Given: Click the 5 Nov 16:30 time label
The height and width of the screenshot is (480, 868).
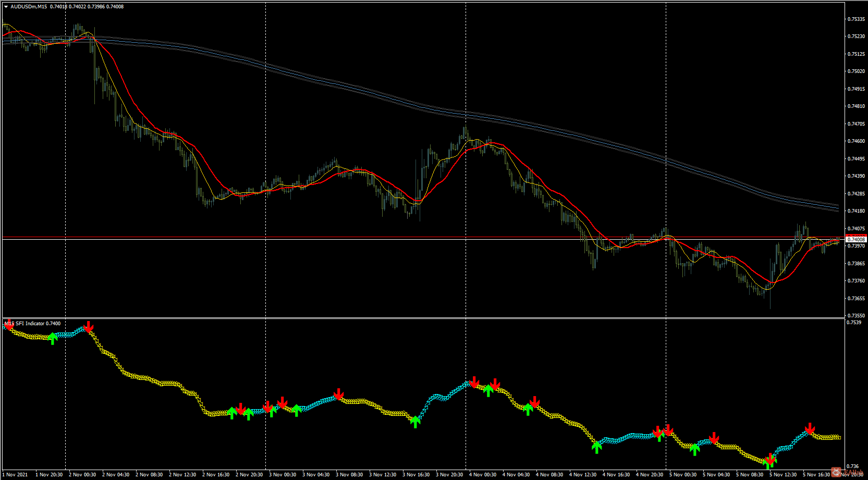Looking at the screenshot, I should (816, 475).
